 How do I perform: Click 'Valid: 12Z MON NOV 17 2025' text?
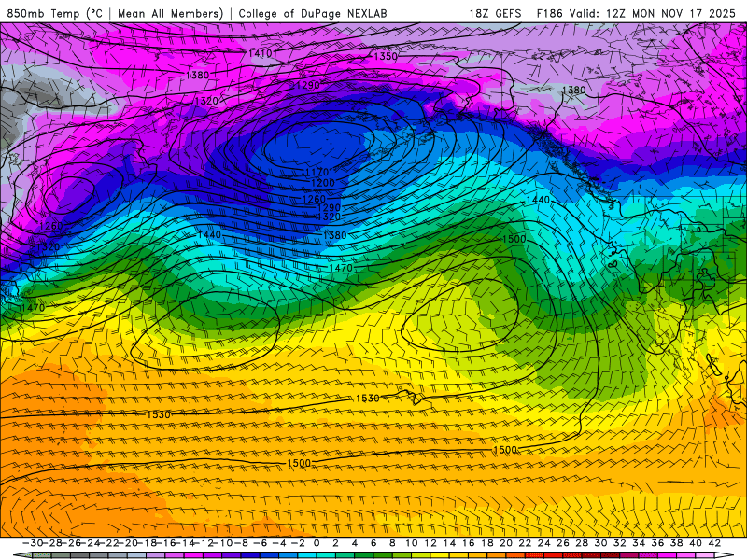click(x=653, y=13)
